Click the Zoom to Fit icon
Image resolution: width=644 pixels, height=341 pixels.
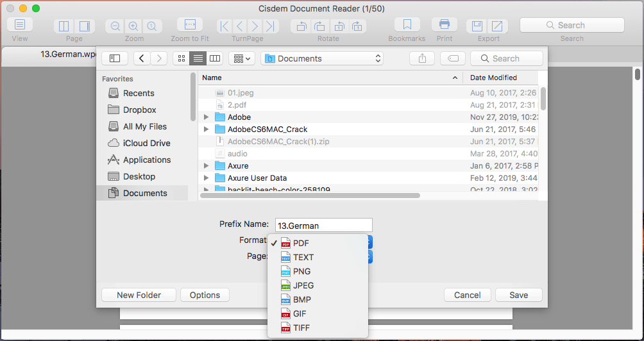190,24
